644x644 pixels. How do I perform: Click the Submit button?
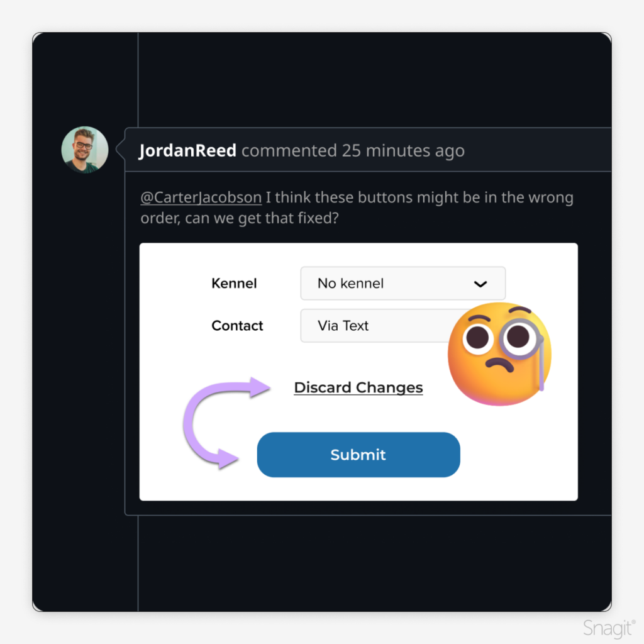click(358, 455)
